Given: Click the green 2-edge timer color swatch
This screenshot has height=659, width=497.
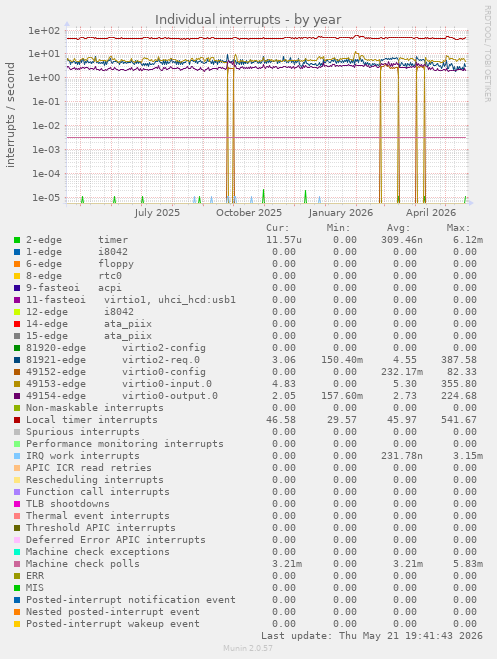Looking at the screenshot, I should coord(17,240).
